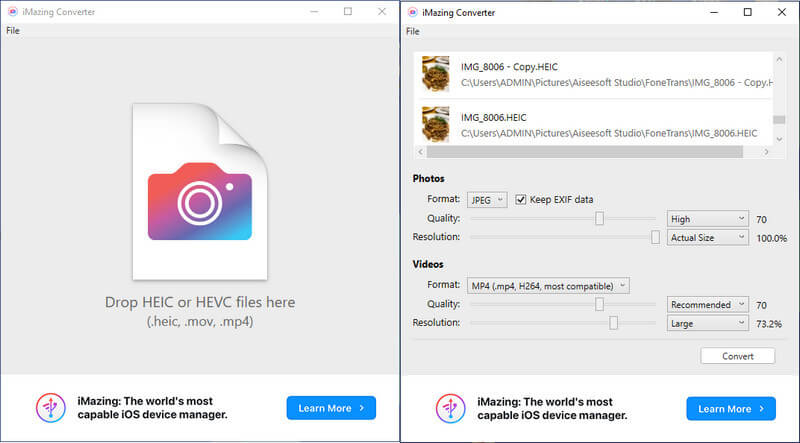
Task: Open File menu in right iMazing window
Action: coord(413,31)
